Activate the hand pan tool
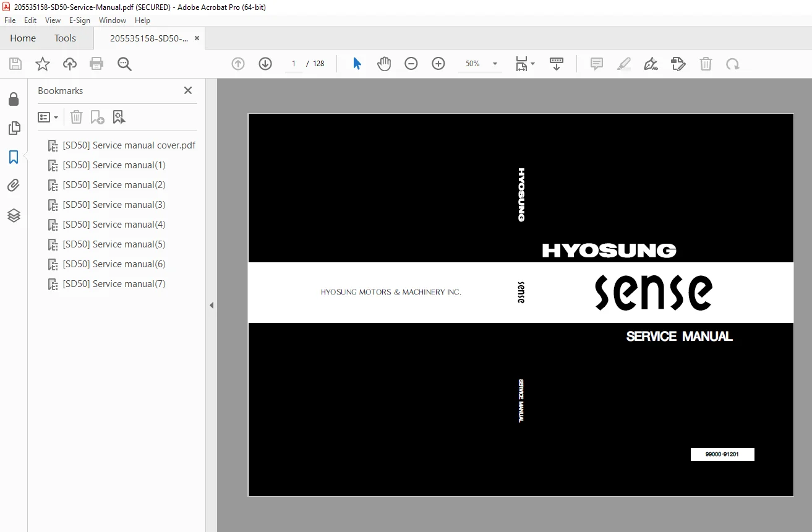The width and height of the screenshot is (812, 532). [384, 64]
